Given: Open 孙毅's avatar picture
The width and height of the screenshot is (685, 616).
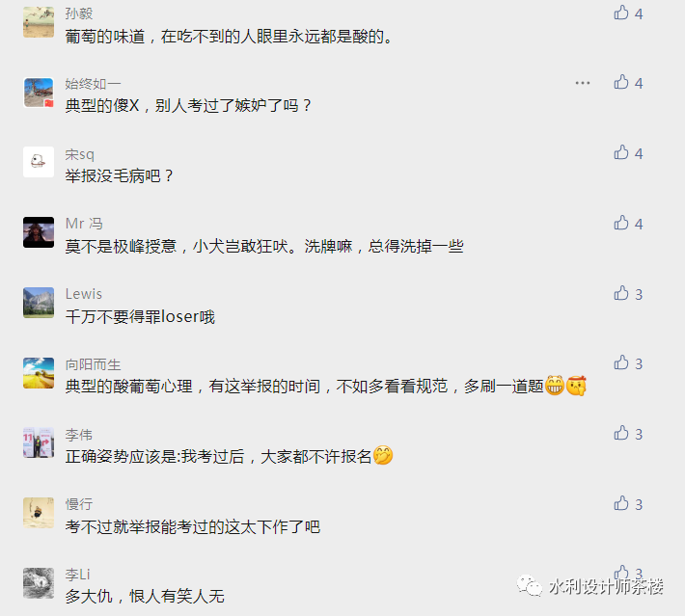Looking at the screenshot, I should pyautogui.click(x=39, y=22).
